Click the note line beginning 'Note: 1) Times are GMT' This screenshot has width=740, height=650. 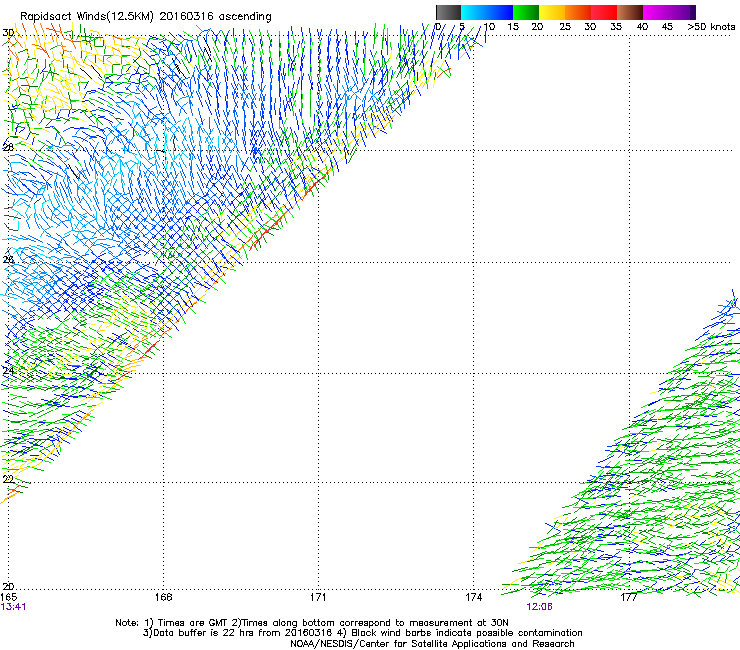tap(311, 623)
